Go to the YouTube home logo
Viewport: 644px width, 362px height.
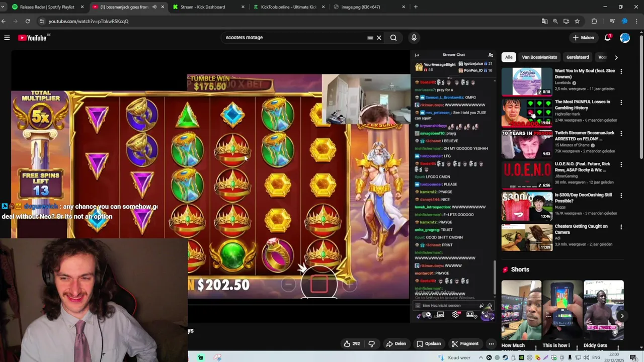pos(32,38)
